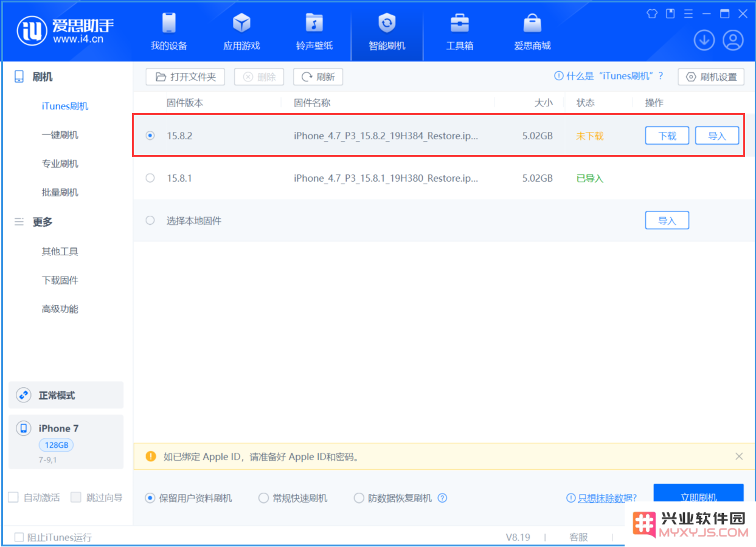This screenshot has height=547, width=756.
Task: Click the 正常模式 status button
Action: pyautogui.click(x=66, y=395)
